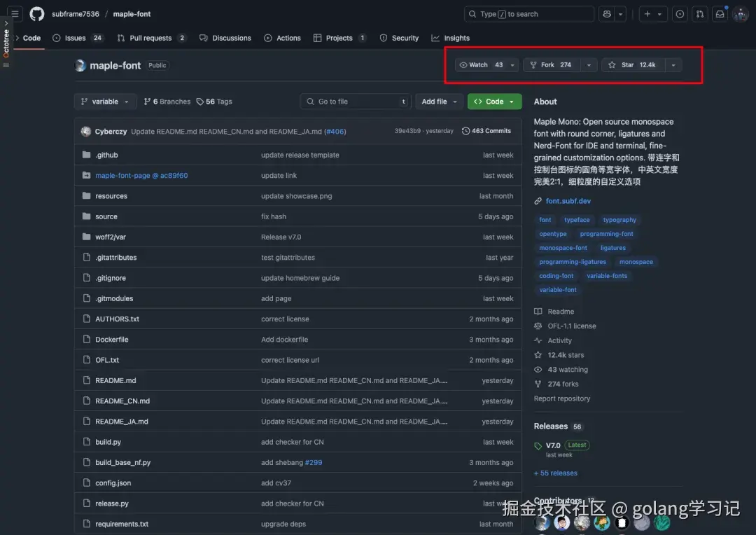
Task: Switch to the Code tab
Action: [31, 38]
